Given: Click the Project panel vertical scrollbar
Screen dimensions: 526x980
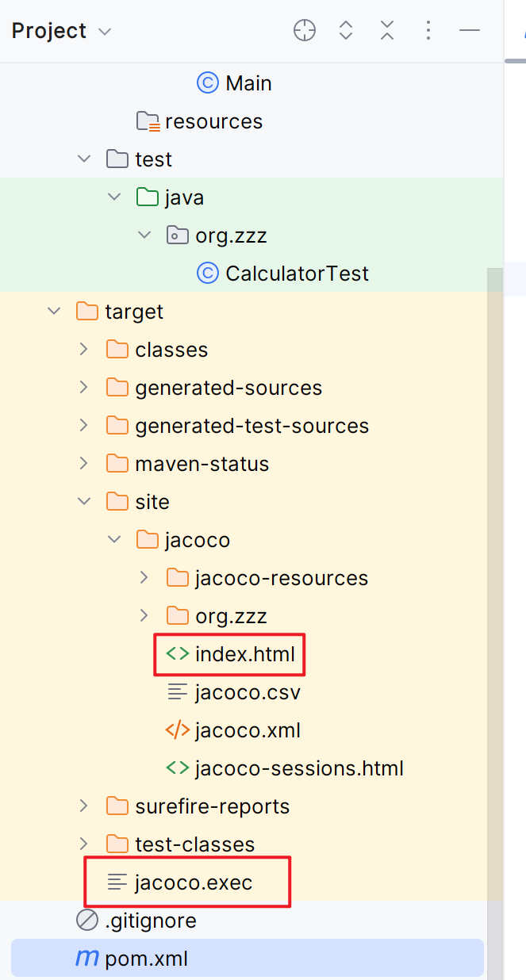Looking at the screenshot, I should 494,583.
